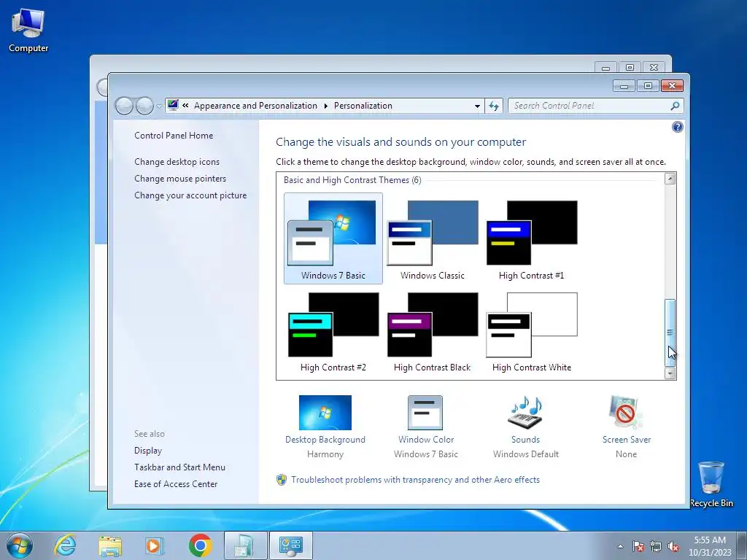Click Troubleshoot problems with transparency link
747x560 pixels.
click(415, 480)
